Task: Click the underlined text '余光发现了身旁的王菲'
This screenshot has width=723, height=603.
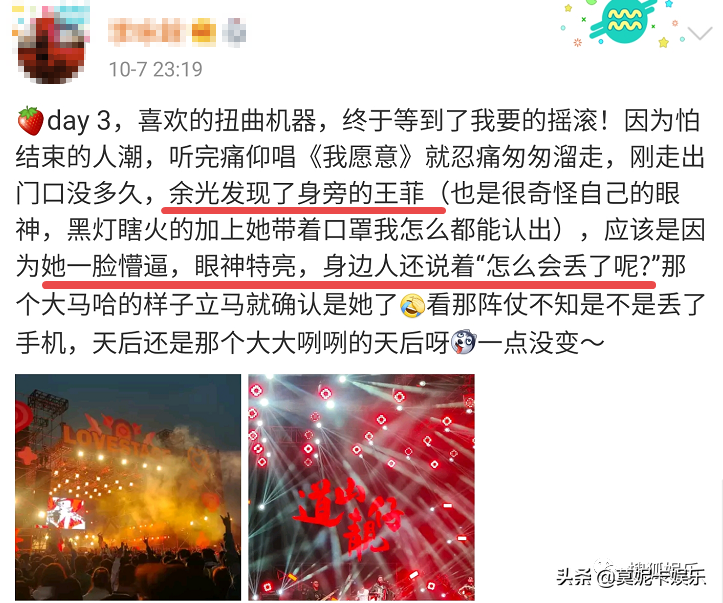Action: click(x=296, y=194)
